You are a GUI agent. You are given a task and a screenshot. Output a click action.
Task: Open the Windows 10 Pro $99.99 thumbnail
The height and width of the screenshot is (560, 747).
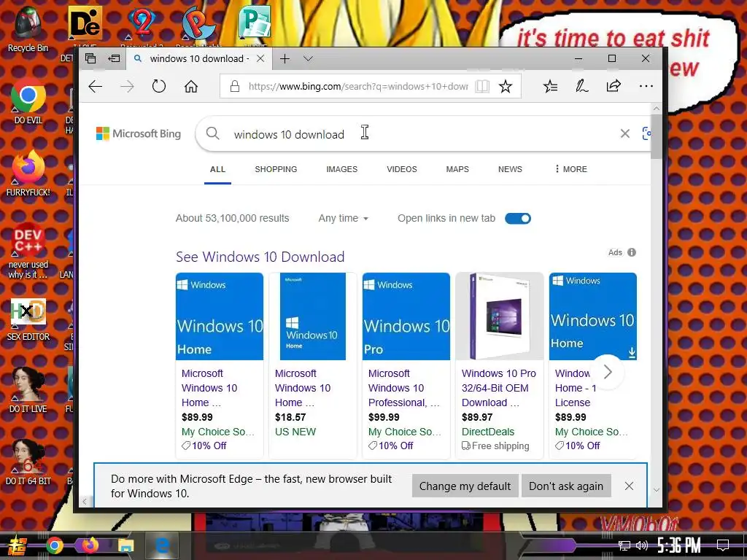point(406,316)
